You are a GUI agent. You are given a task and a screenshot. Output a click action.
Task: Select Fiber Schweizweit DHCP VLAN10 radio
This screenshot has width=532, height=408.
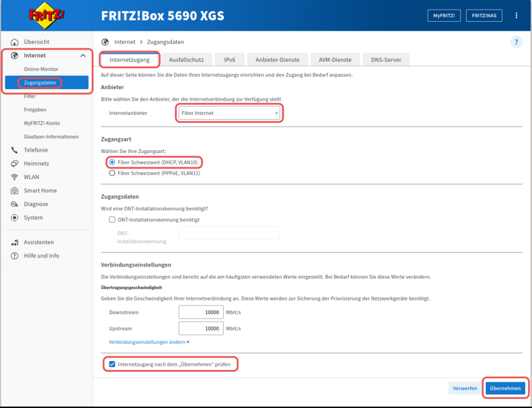click(x=112, y=163)
